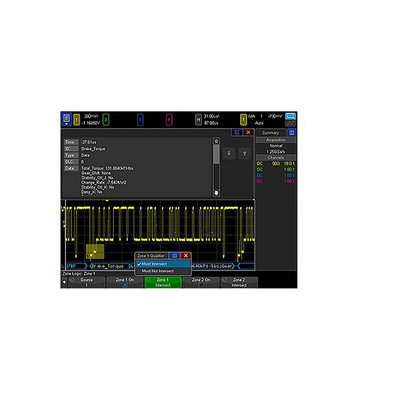Click the Change_Rate data line

(x=104, y=183)
